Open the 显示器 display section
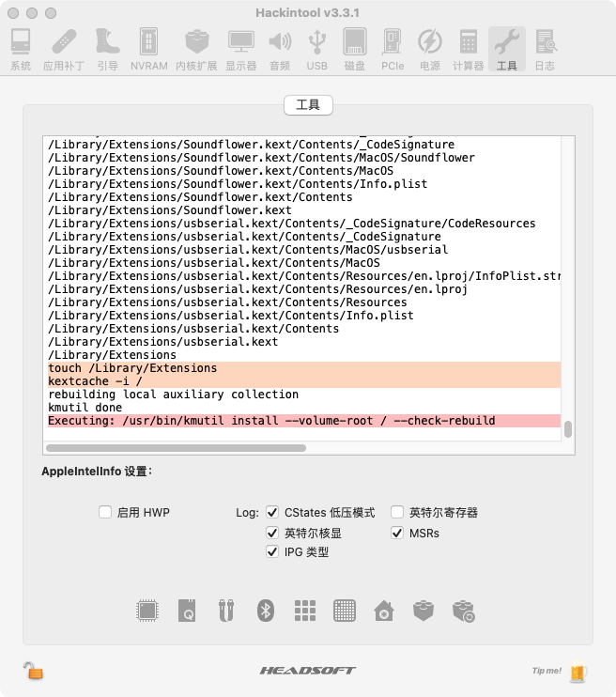Screen dimensions: 616x697 [241, 49]
